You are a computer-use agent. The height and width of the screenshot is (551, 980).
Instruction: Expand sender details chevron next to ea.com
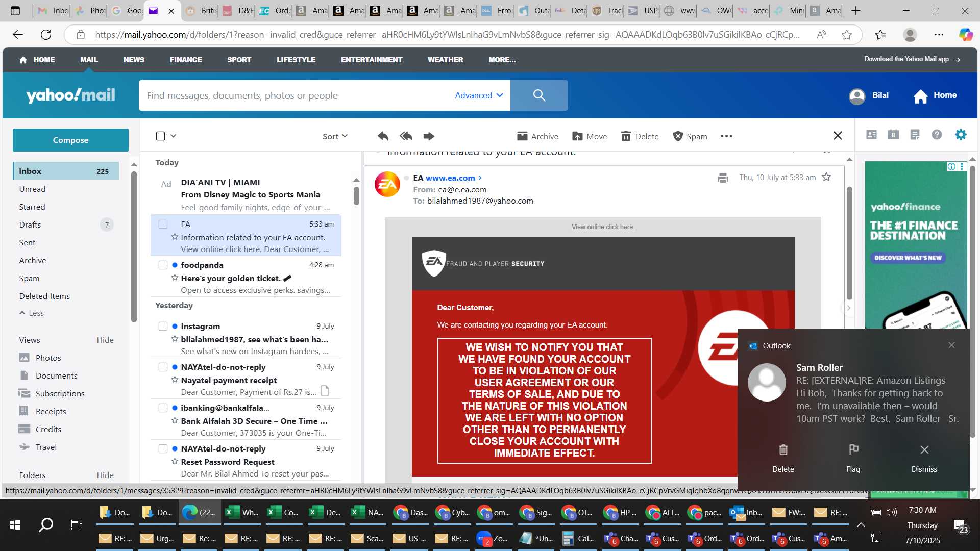(x=480, y=178)
